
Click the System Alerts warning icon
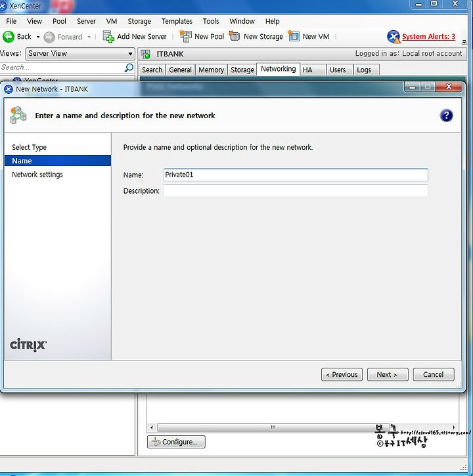[x=394, y=37]
